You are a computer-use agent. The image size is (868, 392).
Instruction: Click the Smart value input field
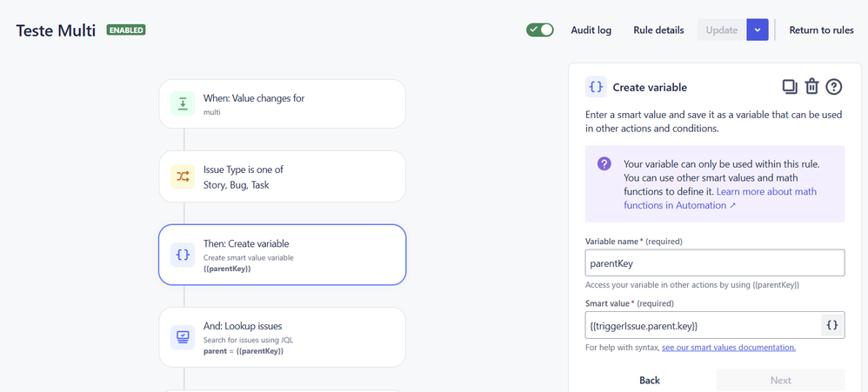pyautogui.click(x=703, y=325)
